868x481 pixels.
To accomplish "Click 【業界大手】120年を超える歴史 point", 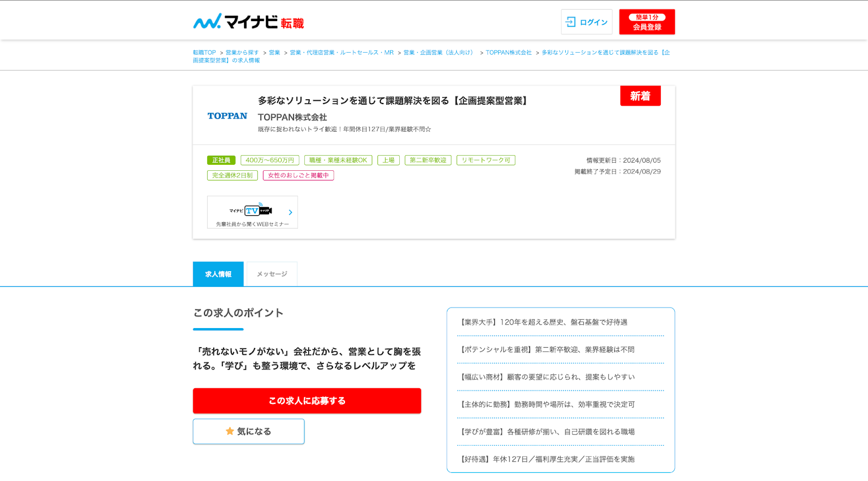I will pos(544,322).
